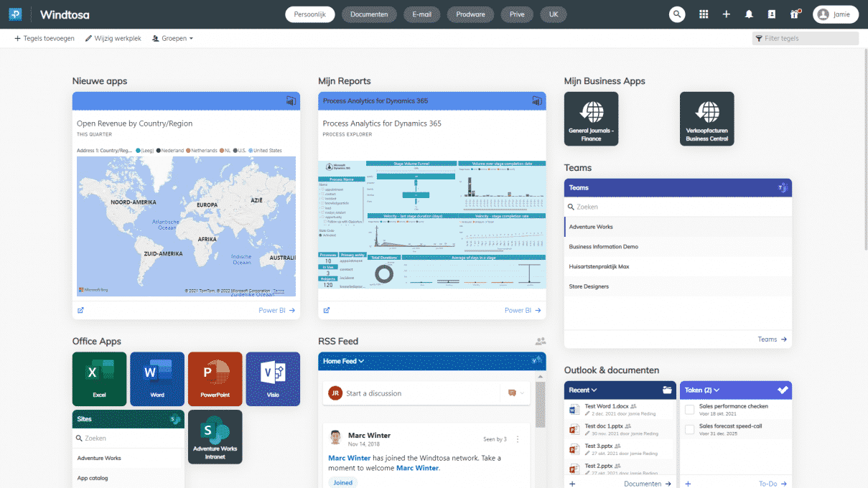Launch the PowerPoint app tile

(x=215, y=379)
